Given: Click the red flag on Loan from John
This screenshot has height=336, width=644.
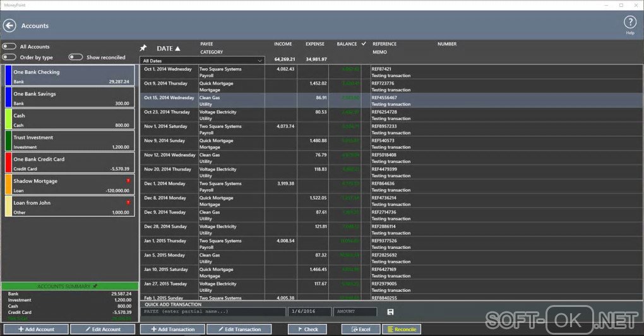Looking at the screenshot, I should click(128, 203).
